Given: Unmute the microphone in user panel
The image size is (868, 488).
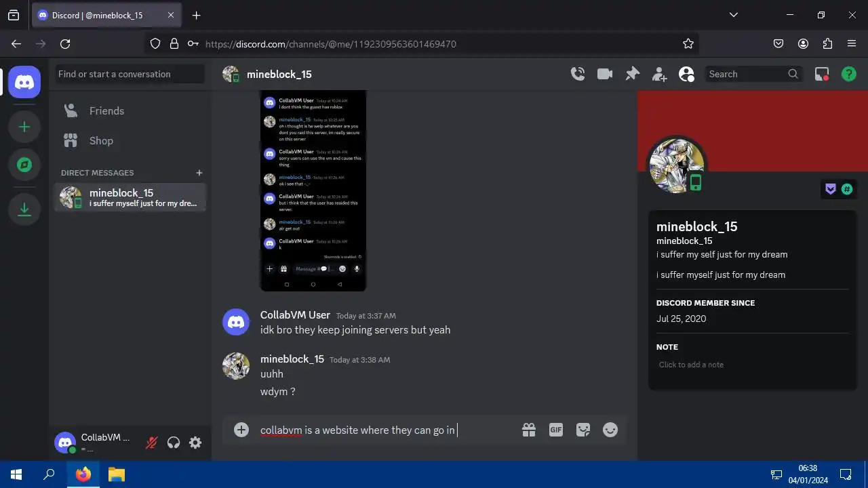Looking at the screenshot, I should pos(152,443).
